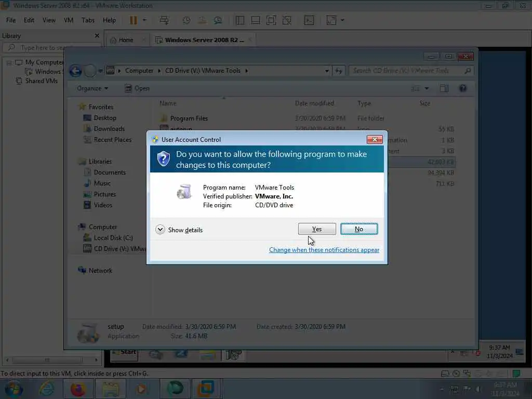Select Network in navigation pane

[x=100, y=270]
